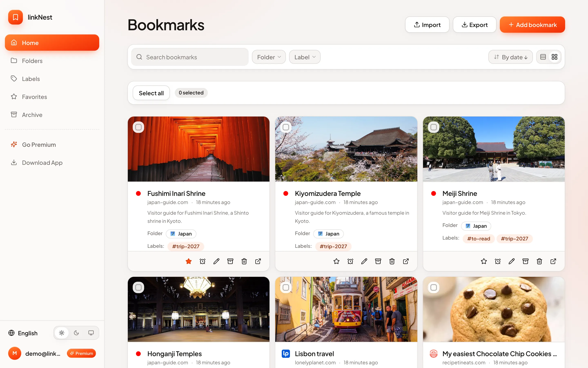Change sort order via By date

(510, 57)
